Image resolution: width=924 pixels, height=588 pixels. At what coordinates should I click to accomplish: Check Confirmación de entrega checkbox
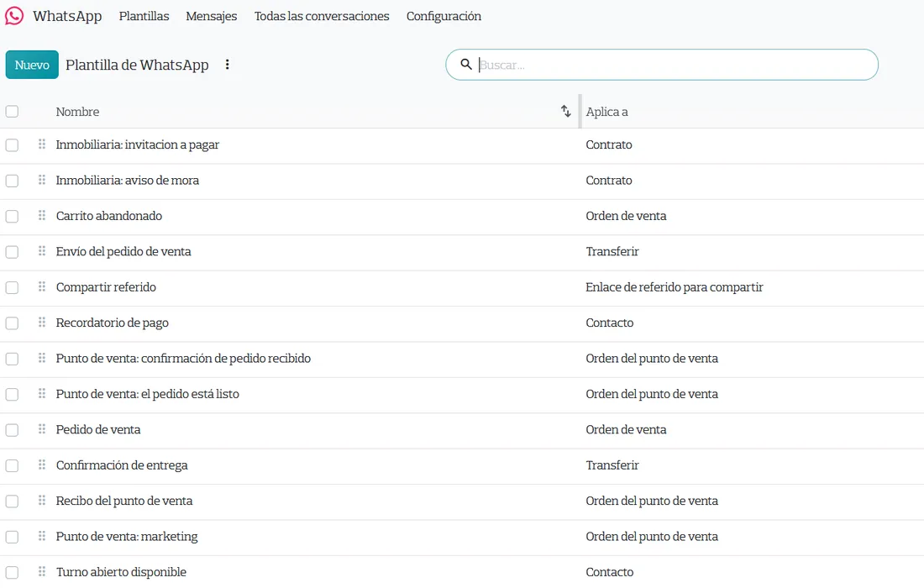tap(12, 466)
